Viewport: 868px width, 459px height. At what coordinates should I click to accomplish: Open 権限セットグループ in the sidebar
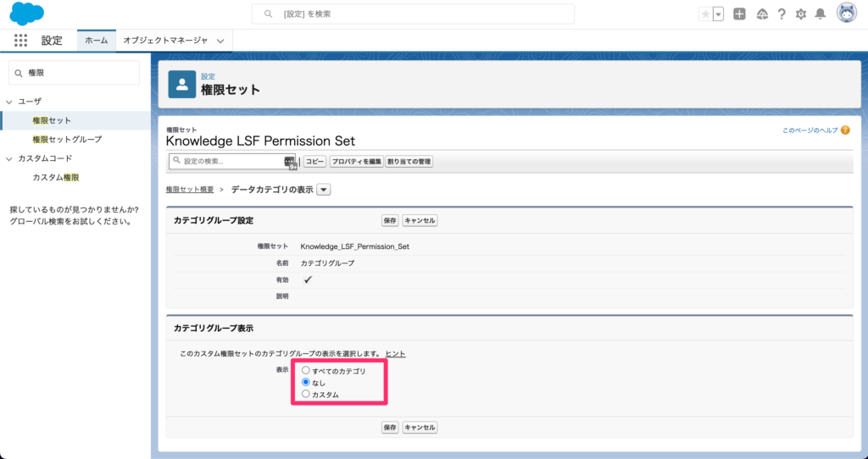[x=67, y=139]
